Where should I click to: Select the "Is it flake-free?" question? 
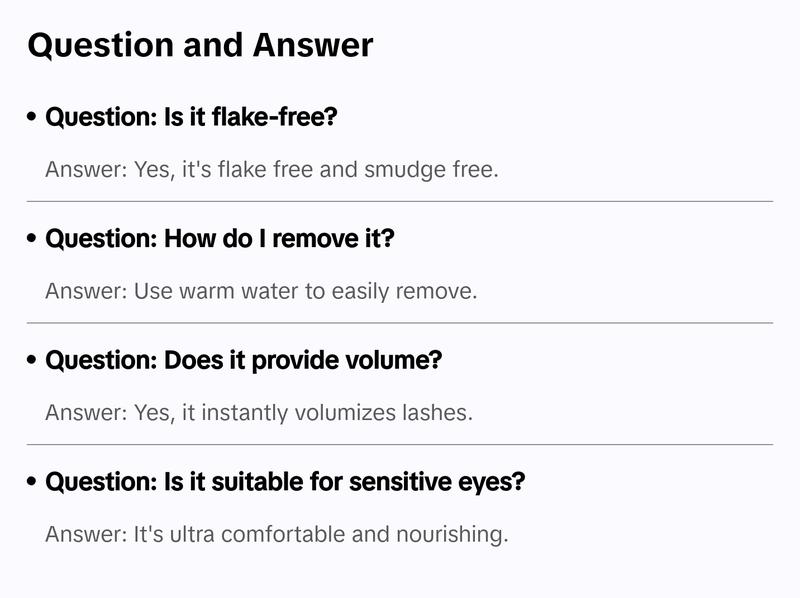(192, 117)
